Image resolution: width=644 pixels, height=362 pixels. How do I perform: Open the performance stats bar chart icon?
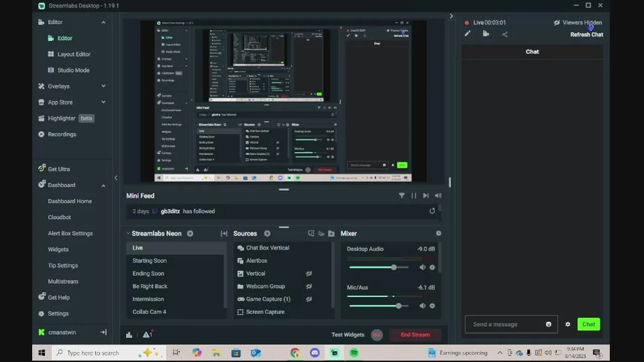coord(129,335)
